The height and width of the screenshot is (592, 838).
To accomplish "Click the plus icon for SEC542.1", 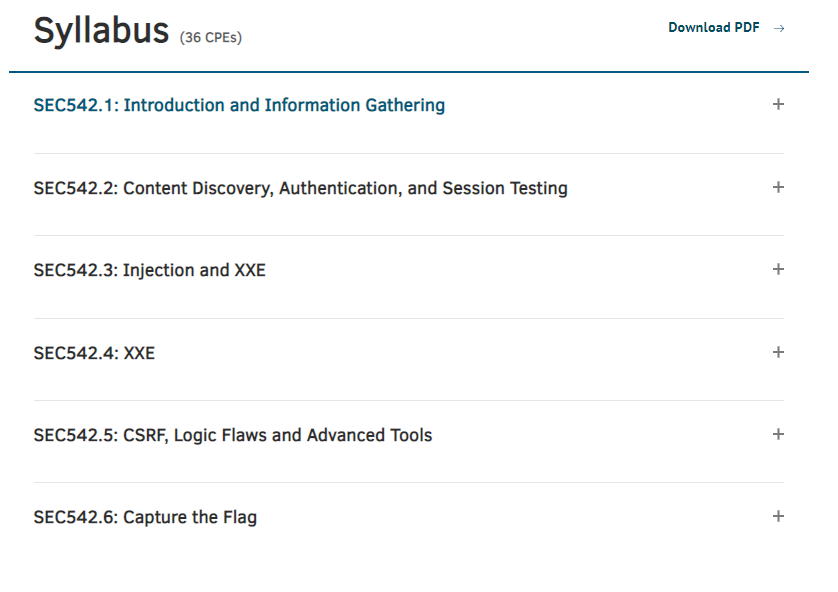I will [x=778, y=104].
